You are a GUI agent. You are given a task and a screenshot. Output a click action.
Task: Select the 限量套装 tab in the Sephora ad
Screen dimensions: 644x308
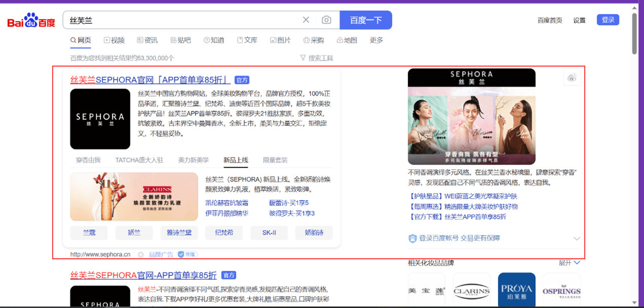point(275,160)
